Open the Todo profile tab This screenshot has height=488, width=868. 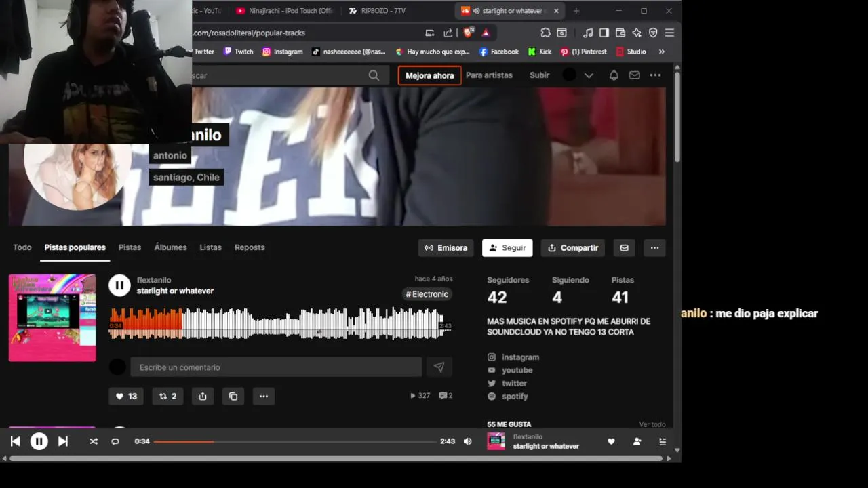(22, 247)
